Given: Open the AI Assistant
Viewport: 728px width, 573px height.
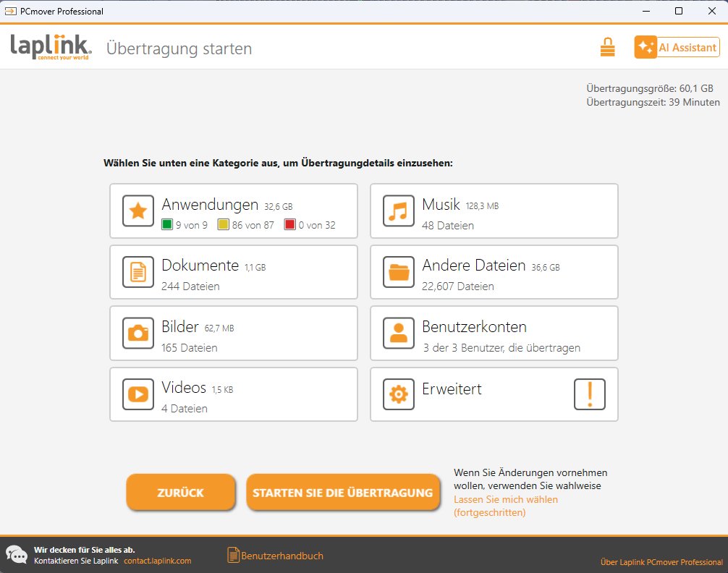Looking at the screenshot, I should (x=677, y=47).
